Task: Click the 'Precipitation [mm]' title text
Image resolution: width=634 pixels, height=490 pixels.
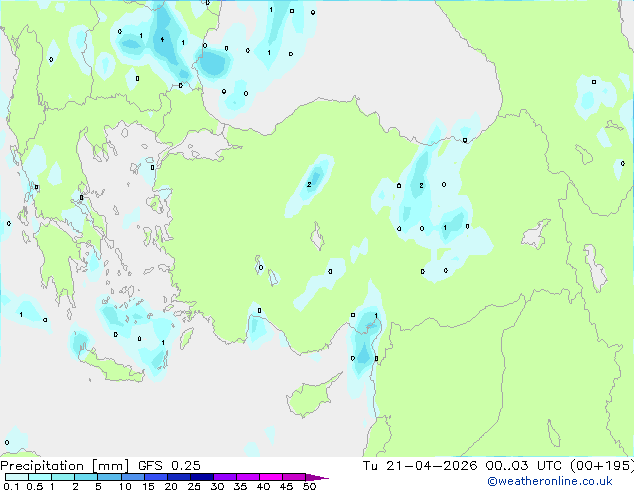Action: pos(65,466)
